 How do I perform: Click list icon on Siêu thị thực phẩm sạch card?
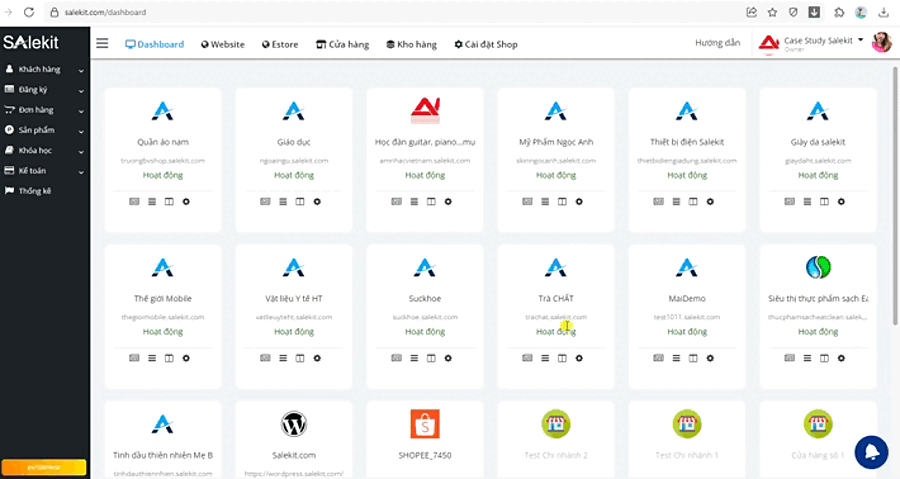tap(808, 358)
